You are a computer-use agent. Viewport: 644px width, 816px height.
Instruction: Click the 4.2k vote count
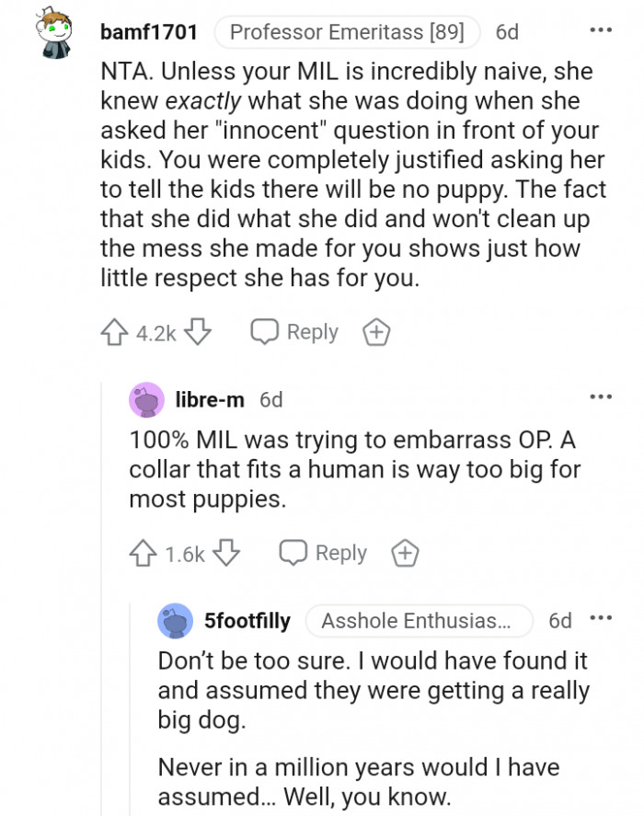point(156,333)
